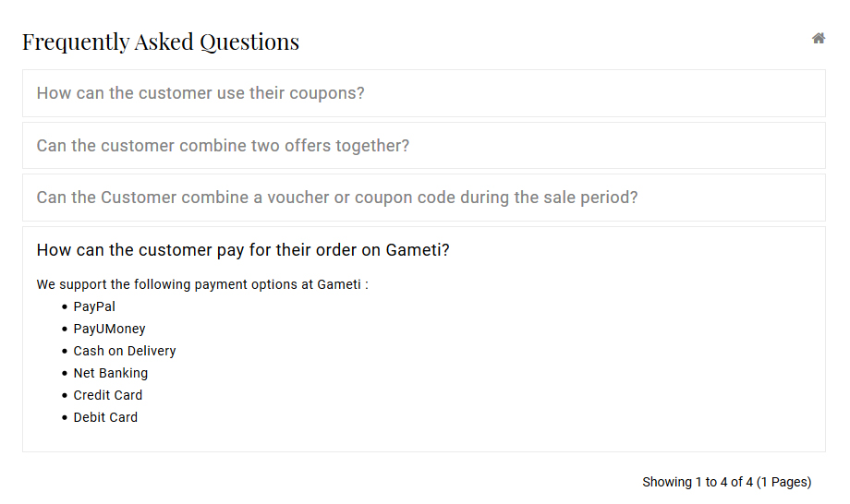Select the Credit Card list item
850x504 pixels.
point(108,396)
